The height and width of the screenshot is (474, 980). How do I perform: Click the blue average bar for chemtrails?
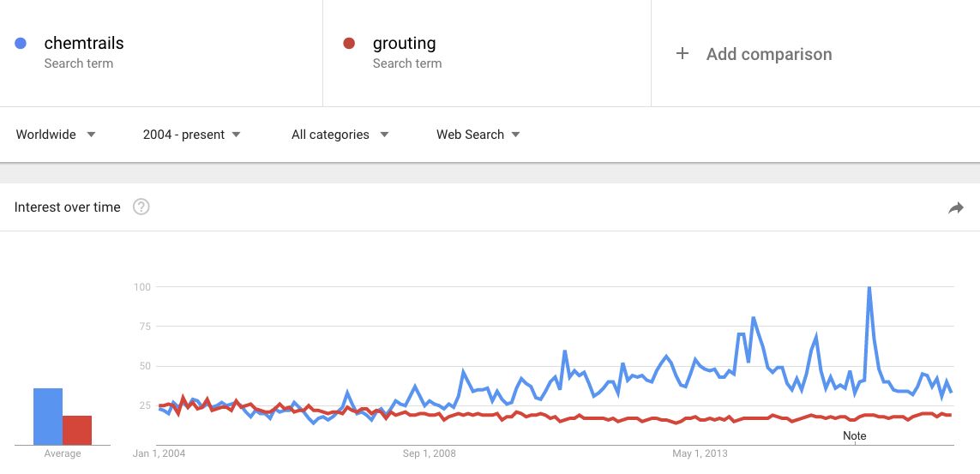pyautogui.click(x=48, y=417)
